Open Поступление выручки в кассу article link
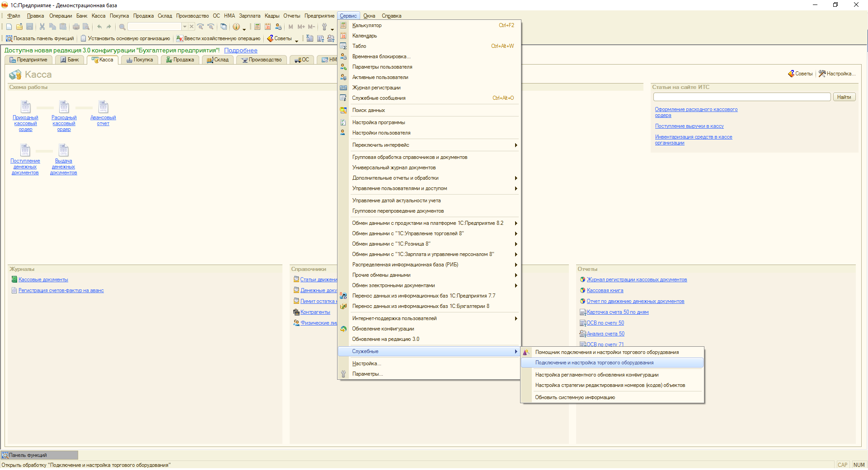Screen dimensions: 868x470 coord(690,126)
